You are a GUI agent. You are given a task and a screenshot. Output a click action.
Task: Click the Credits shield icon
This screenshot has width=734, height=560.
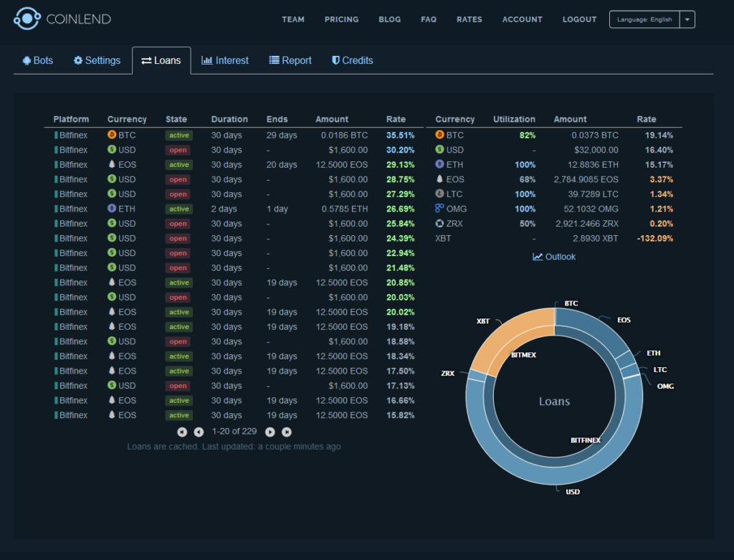pos(335,60)
